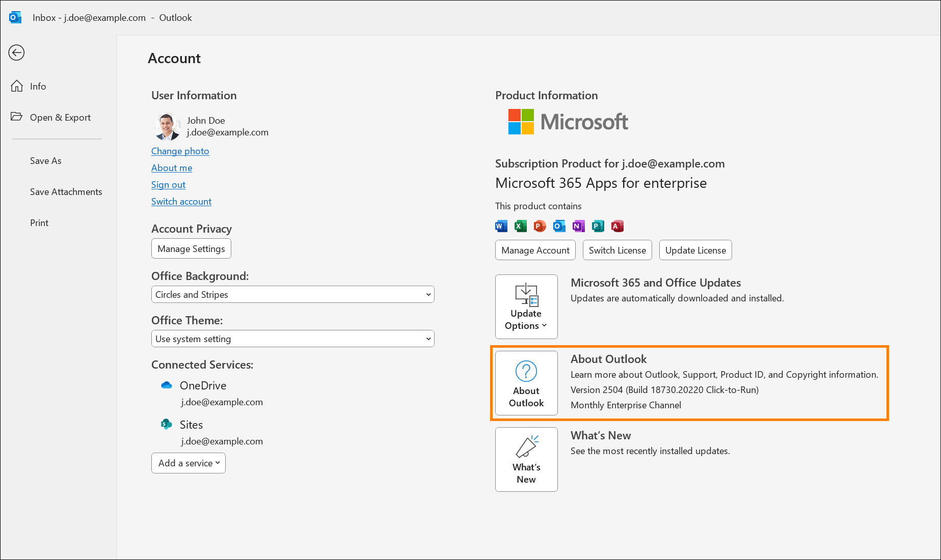Image resolution: width=941 pixels, height=560 pixels.
Task: Click the Sites service name
Action: pyautogui.click(x=191, y=425)
